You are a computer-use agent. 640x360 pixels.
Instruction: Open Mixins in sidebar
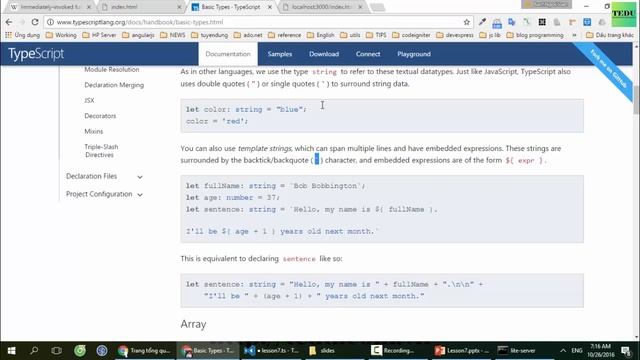(x=93, y=131)
